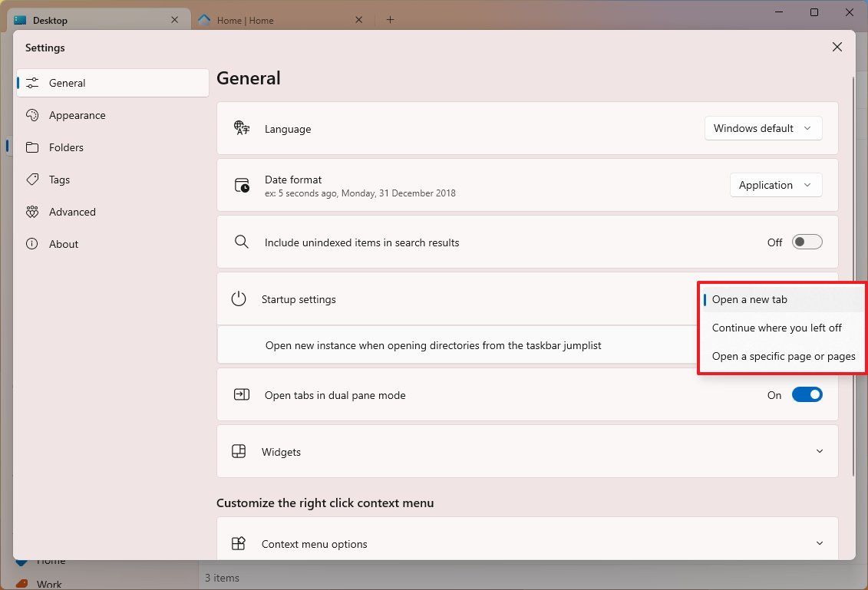This screenshot has height=590, width=868.
Task: Click the About info icon
Action: (x=31, y=244)
